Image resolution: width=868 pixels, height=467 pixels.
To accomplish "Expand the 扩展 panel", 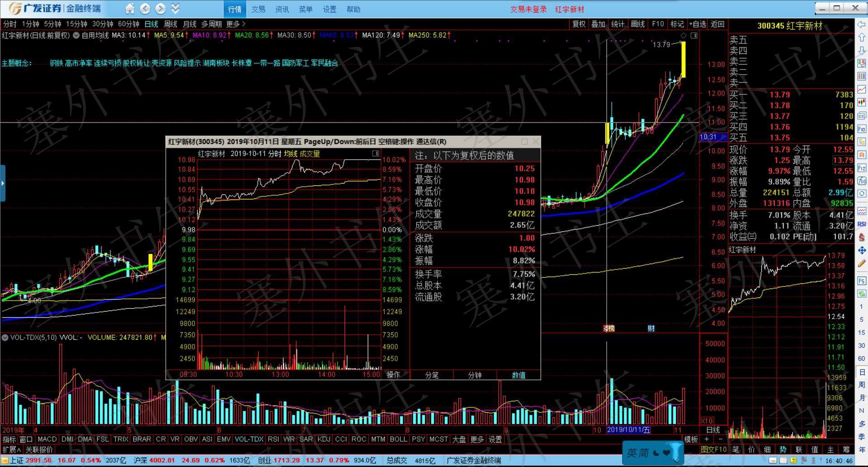I will coord(11,449).
